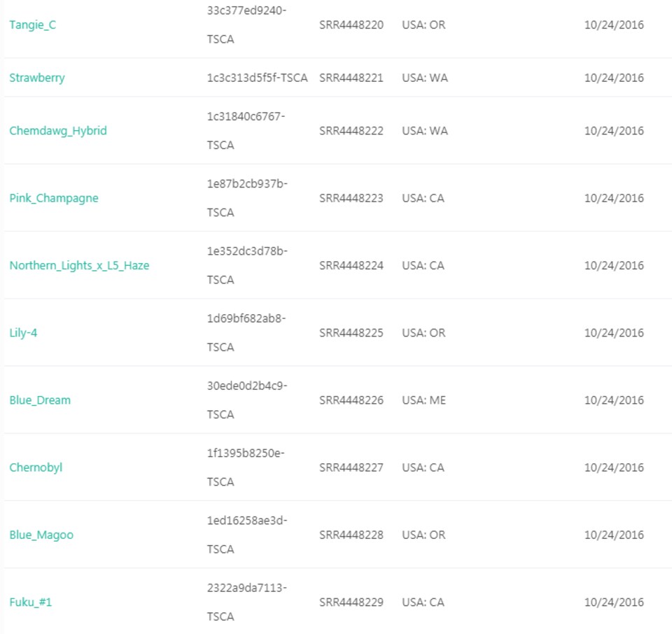Open the Strawberry sample link
672x634 pixels.
tap(36, 78)
